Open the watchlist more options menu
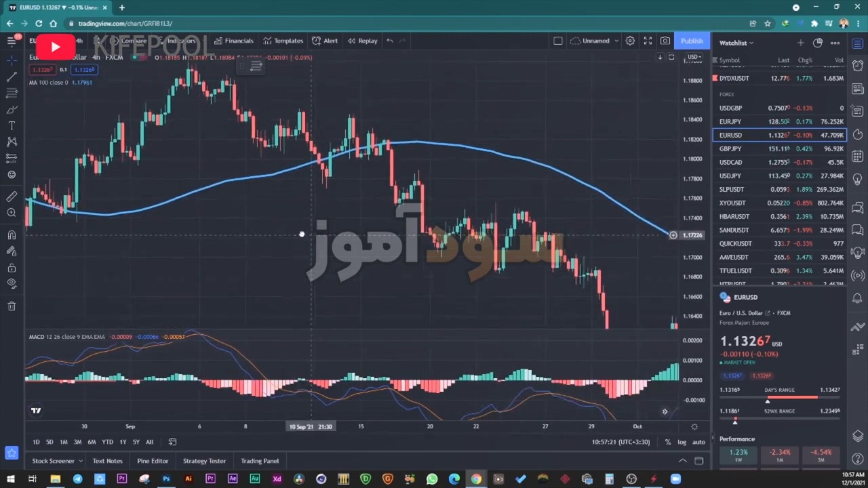The height and width of the screenshot is (488, 868). click(835, 43)
